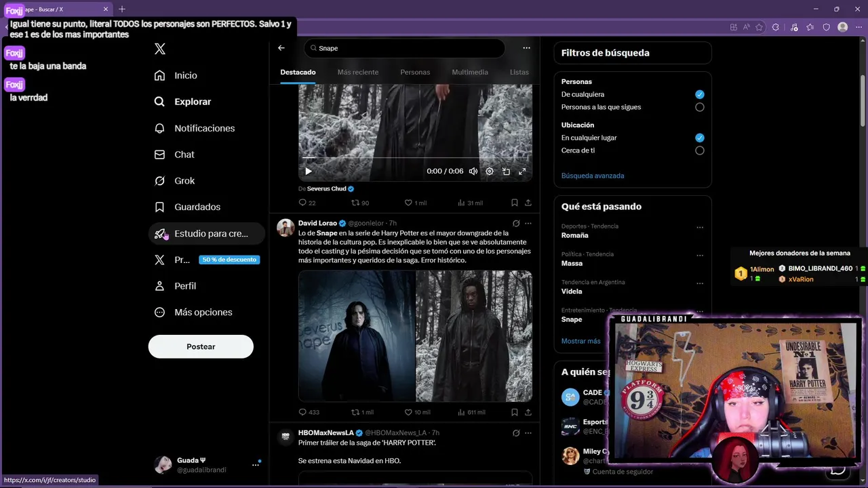868x488 pixels.
Task: Play the Severus Chud video
Action: pos(309,171)
